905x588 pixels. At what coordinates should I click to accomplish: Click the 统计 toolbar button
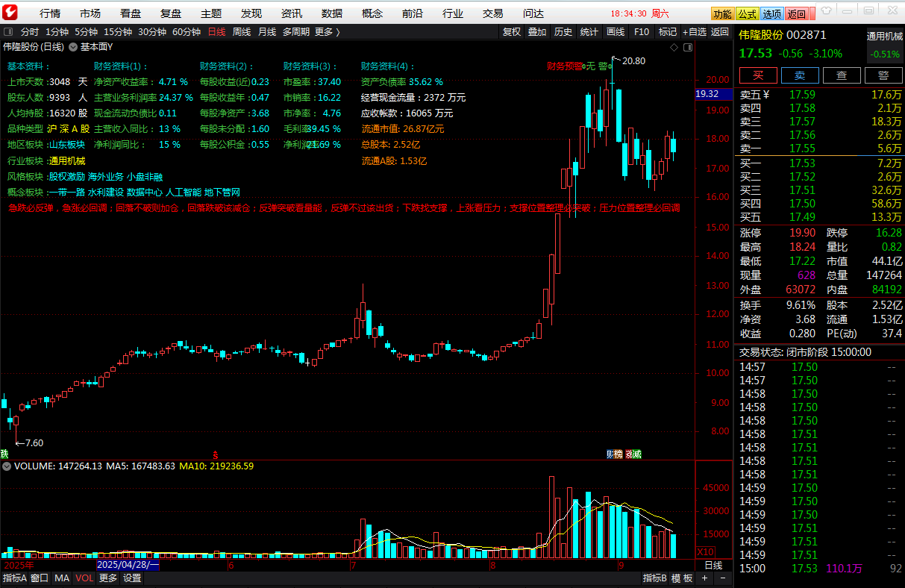pyautogui.click(x=589, y=32)
